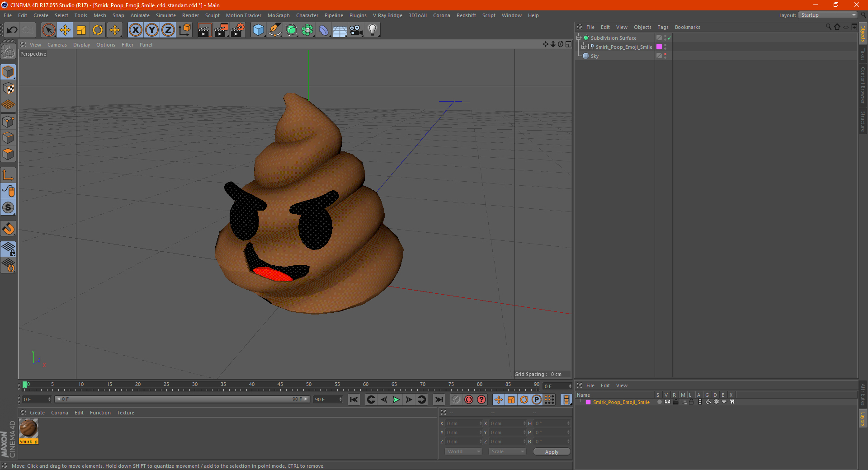Switch to Points mode
This screenshot has height=470, width=868.
coord(8,122)
